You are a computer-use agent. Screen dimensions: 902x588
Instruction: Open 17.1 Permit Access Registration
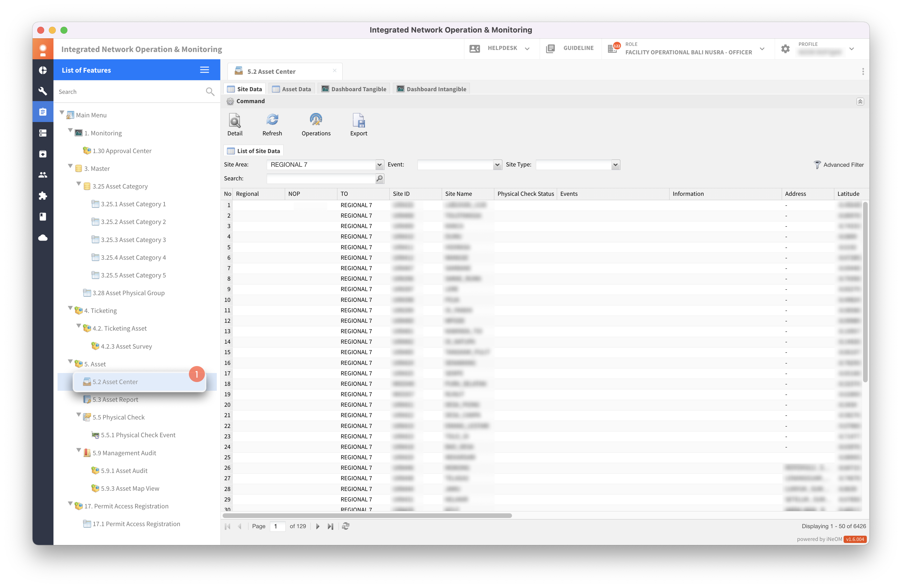point(136,524)
